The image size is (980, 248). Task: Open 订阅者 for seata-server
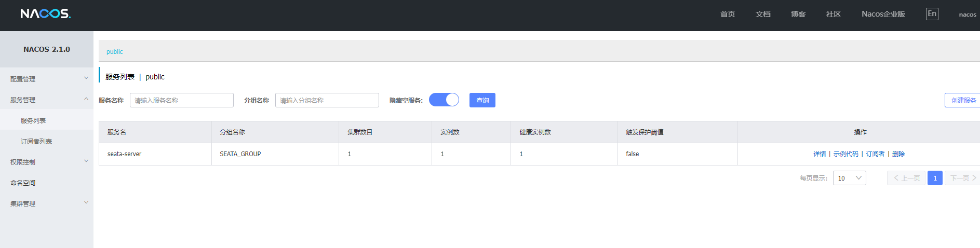(875, 154)
